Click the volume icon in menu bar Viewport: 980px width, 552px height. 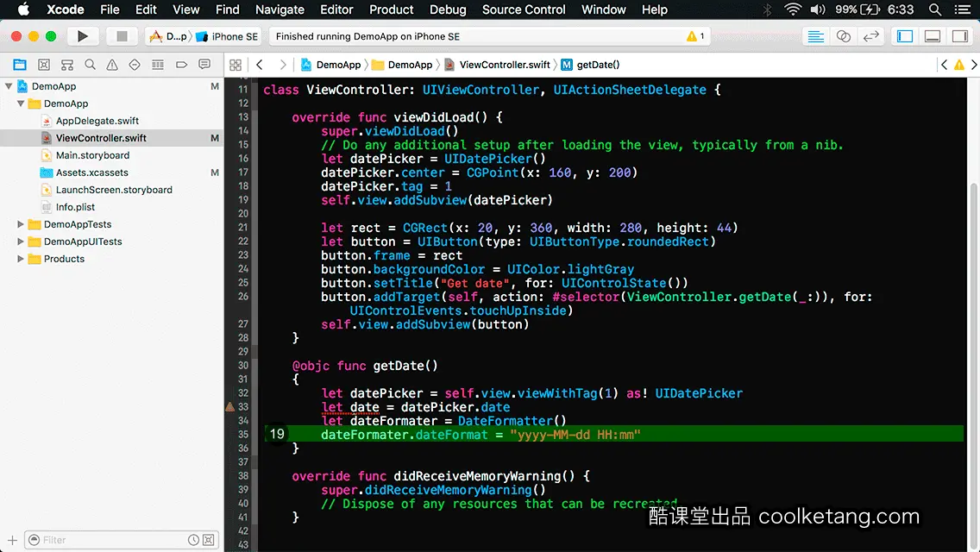tap(818, 9)
